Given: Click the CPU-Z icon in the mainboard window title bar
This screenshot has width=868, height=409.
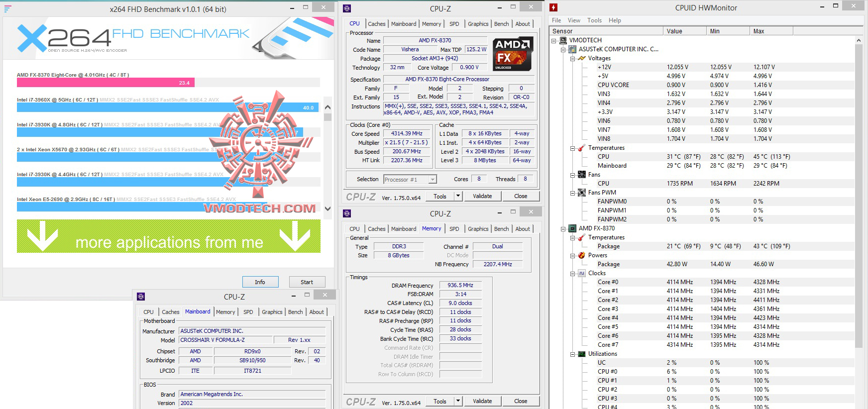Looking at the screenshot, I should pos(141,297).
